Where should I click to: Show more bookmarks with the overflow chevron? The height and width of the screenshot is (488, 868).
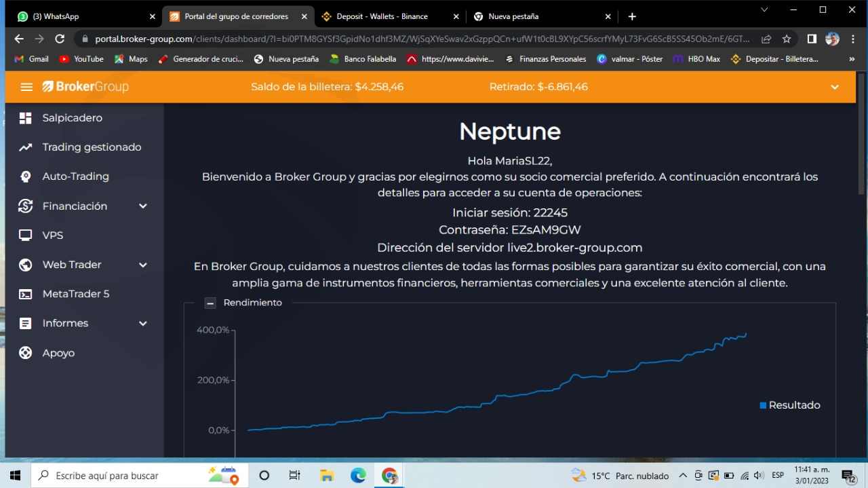pos(852,59)
